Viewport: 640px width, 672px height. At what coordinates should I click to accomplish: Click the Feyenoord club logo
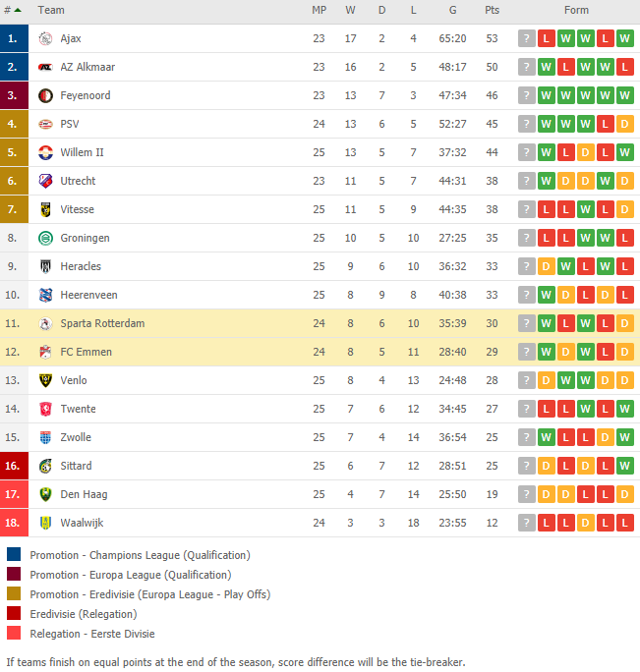pyautogui.click(x=45, y=95)
